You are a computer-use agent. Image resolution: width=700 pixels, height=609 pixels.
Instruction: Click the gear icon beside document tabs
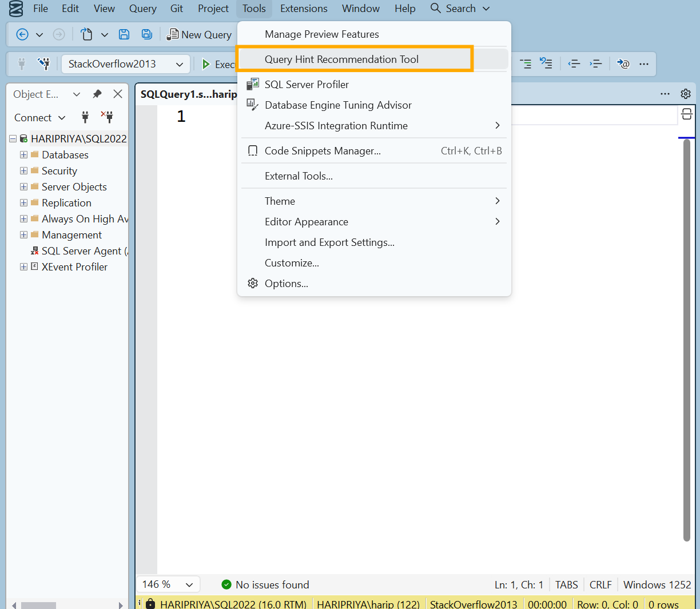coord(686,94)
